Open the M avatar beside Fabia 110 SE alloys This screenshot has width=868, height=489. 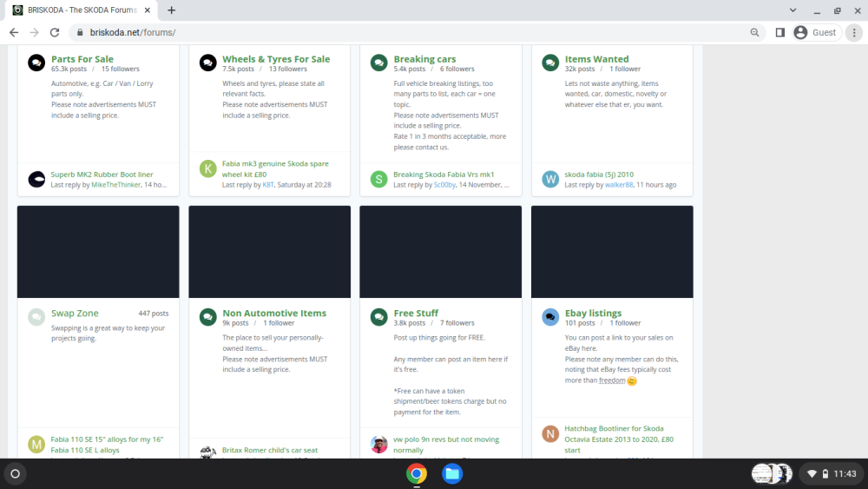coord(36,444)
